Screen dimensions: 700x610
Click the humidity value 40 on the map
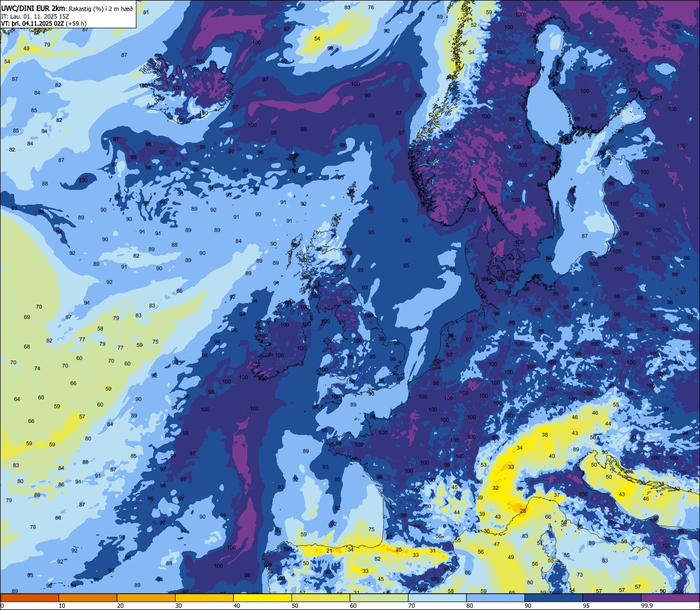pos(552,456)
